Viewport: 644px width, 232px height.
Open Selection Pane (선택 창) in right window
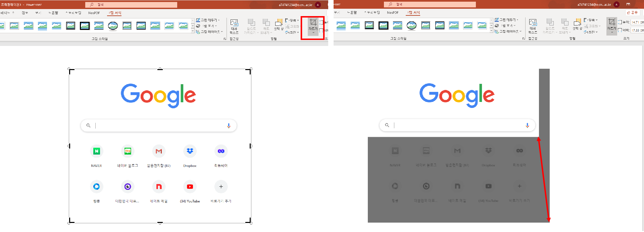(x=578, y=24)
